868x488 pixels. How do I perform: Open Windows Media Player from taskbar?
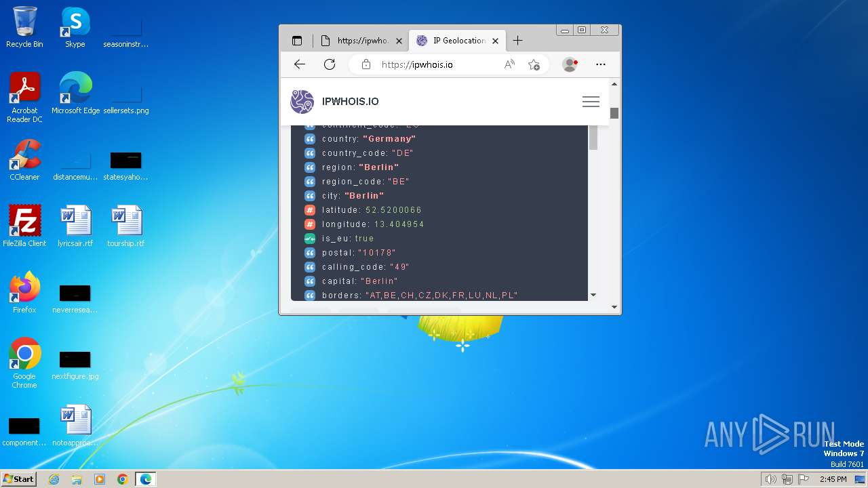click(x=100, y=479)
